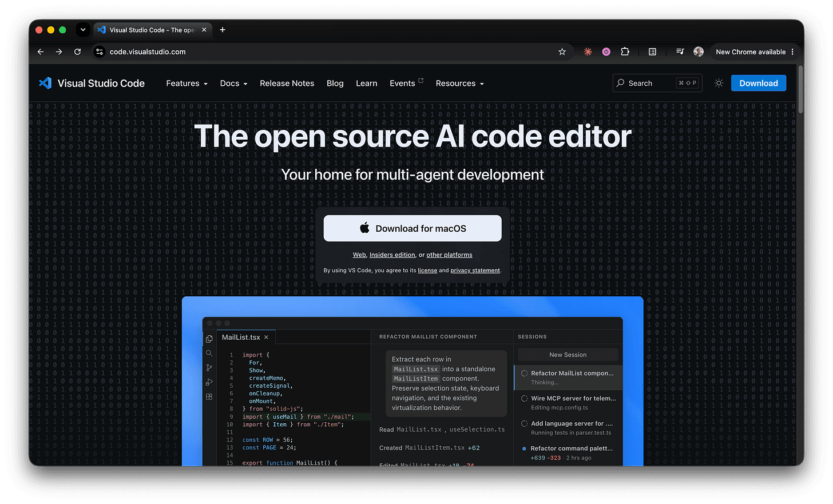
Task: Open the Explorer icon in the editor mockup
Action: tap(209, 339)
